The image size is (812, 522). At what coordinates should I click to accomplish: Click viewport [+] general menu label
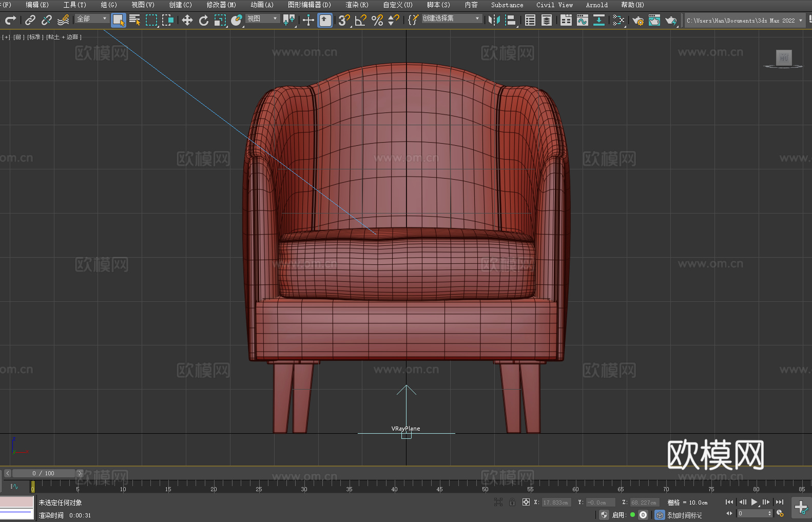pos(6,37)
